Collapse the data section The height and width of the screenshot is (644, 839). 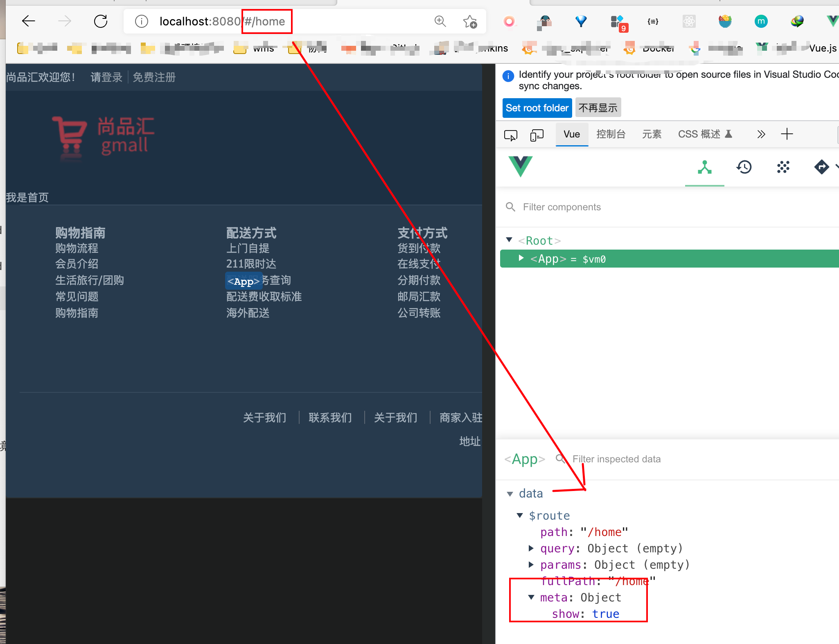tap(510, 494)
